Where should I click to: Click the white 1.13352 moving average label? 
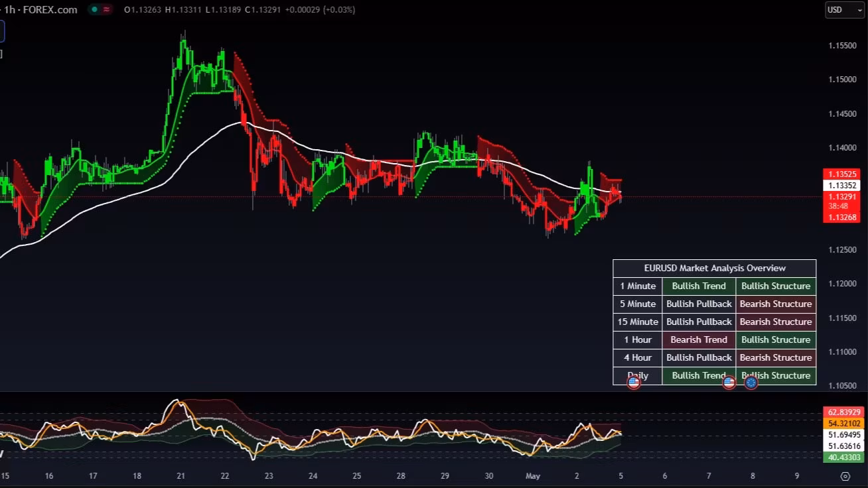click(841, 186)
